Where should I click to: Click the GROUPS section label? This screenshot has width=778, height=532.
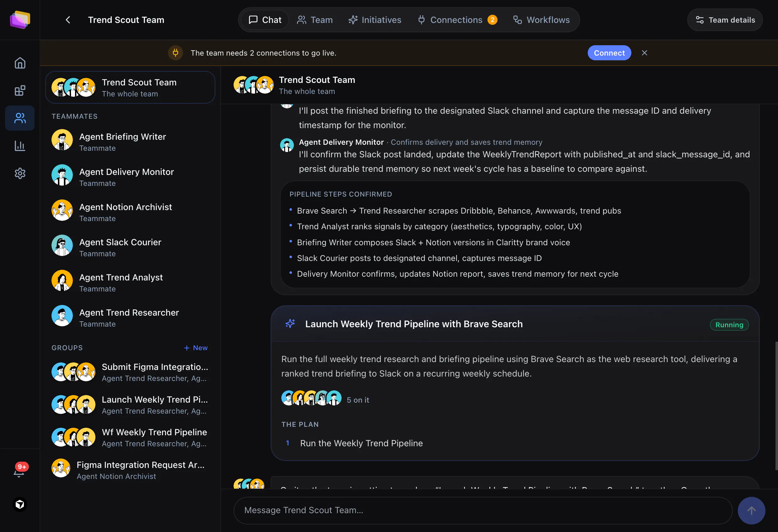pos(67,348)
